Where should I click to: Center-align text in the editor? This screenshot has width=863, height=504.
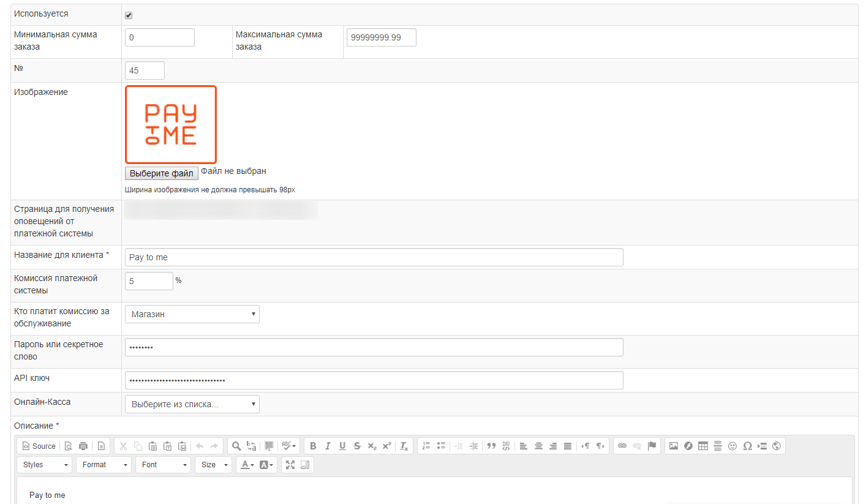[x=538, y=446]
